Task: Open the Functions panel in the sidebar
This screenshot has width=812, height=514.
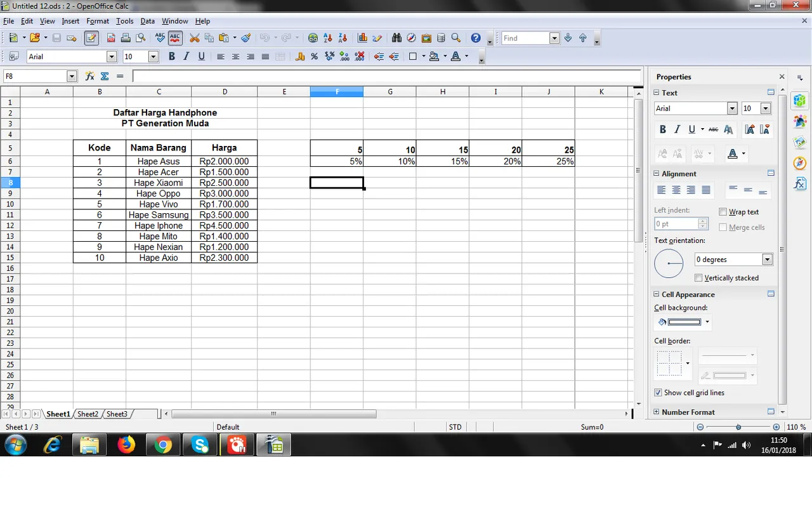Action: [x=800, y=184]
